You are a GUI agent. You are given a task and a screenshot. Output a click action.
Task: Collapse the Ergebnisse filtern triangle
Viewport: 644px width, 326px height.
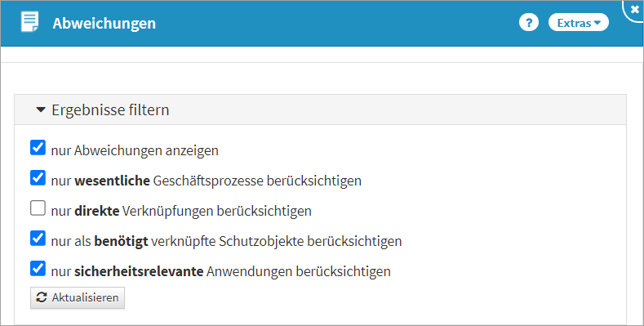point(41,109)
